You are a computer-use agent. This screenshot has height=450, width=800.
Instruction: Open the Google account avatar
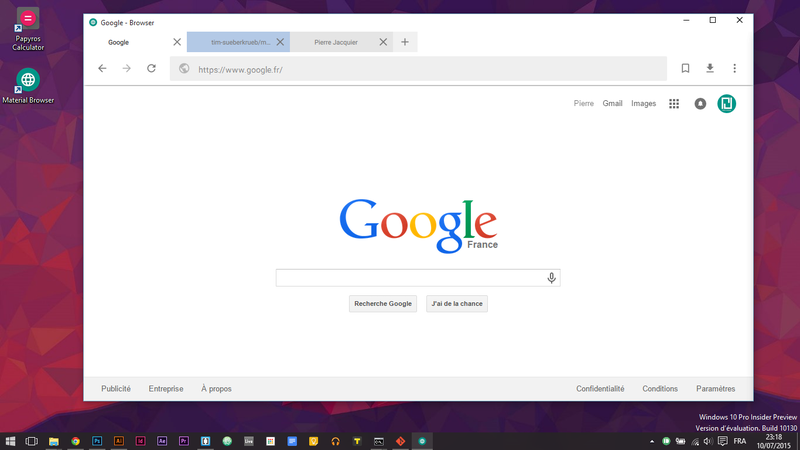pos(727,104)
